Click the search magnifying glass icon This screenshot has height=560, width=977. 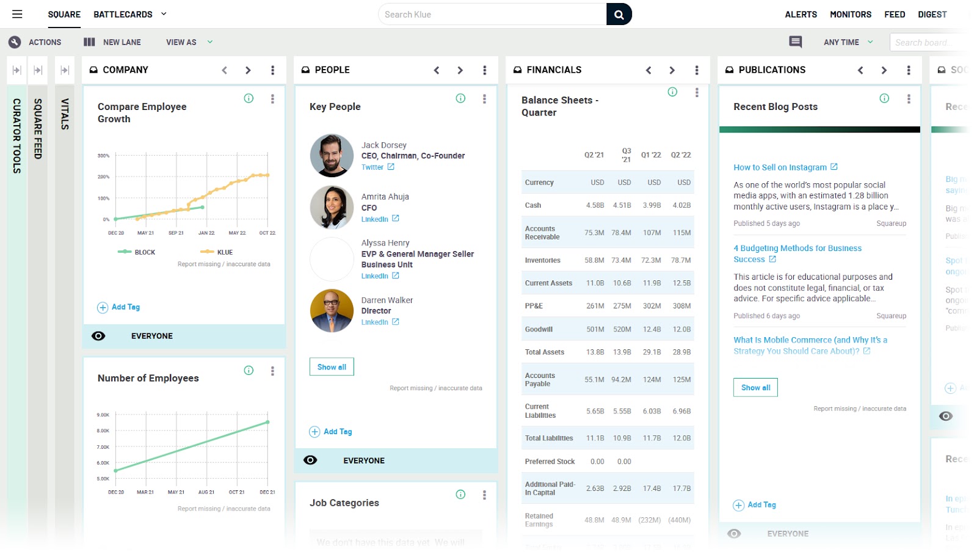click(x=619, y=14)
